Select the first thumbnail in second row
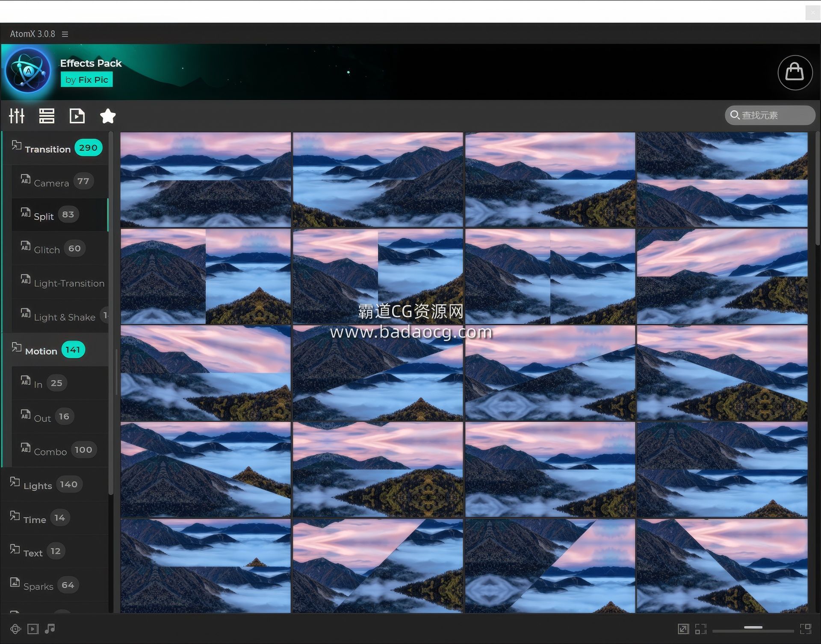The height and width of the screenshot is (644, 821). [206, 276]
